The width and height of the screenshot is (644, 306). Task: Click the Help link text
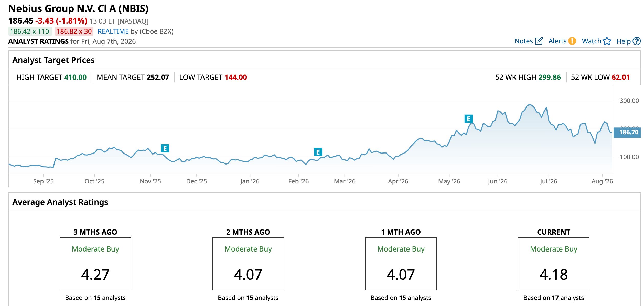pyautogui.click(x=623, y=41)
